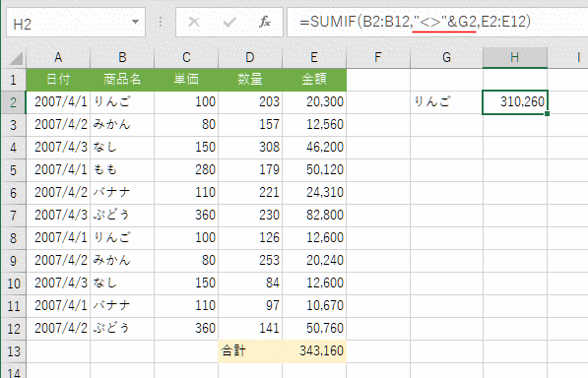
Task: Select column A header
Action: pyautogui.click(x=58, y=58)
